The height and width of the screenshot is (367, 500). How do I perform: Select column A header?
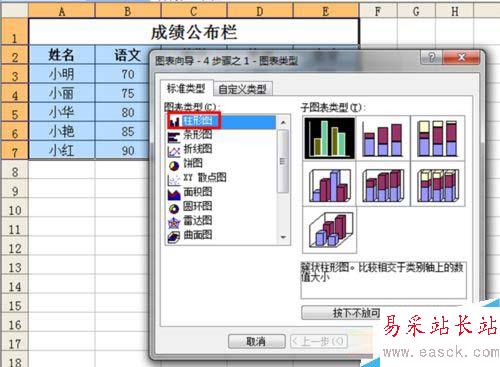pos(62,12)
